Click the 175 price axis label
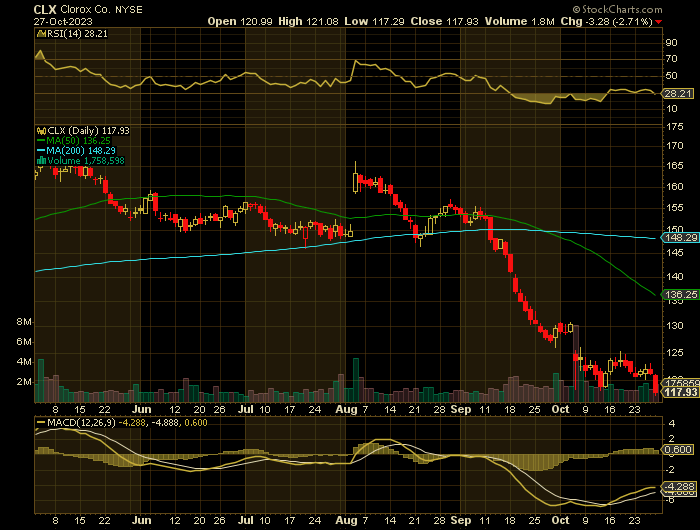 [x=674, y=127]
